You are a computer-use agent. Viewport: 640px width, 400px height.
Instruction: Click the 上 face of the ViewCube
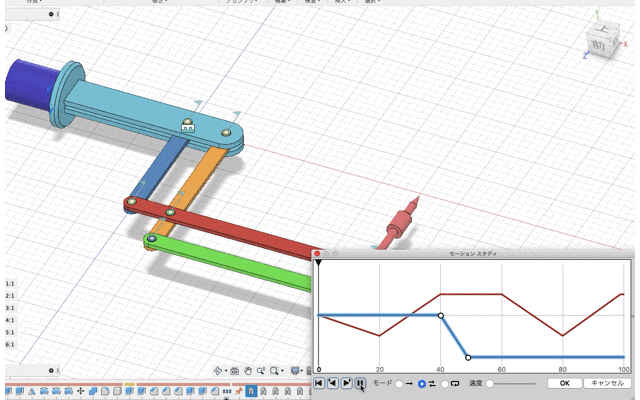click(604, 29)
